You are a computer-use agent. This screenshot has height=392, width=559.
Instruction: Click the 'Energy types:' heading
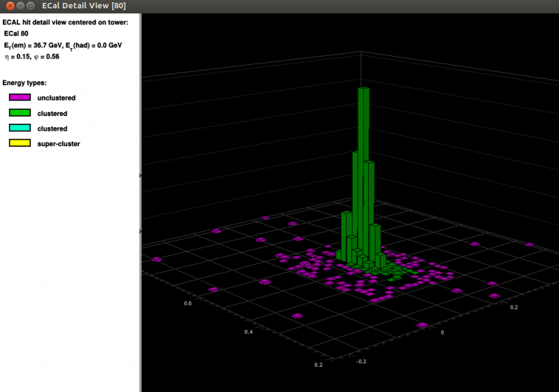click(24, 82)
